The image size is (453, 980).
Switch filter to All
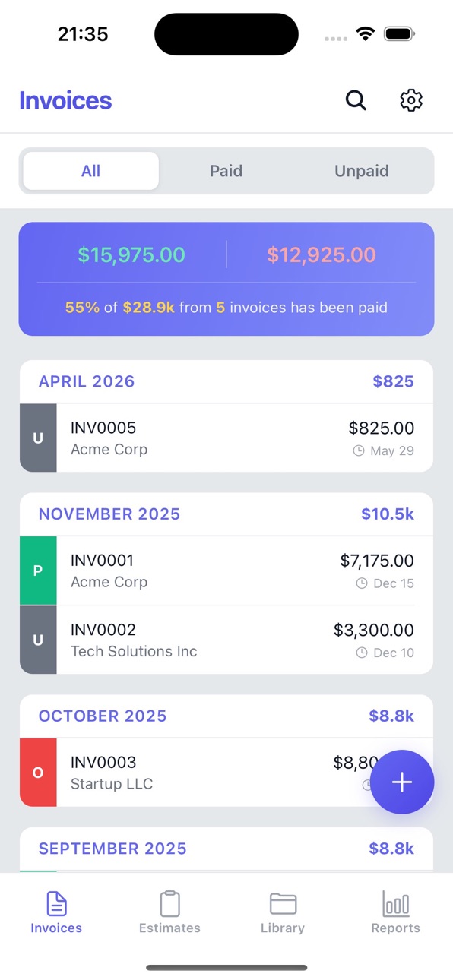(91, 171)
